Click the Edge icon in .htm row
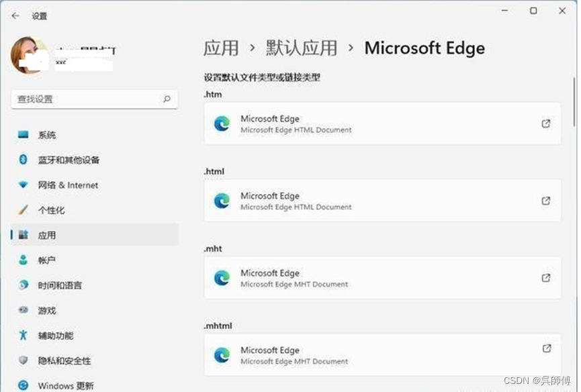 point(222,124)
